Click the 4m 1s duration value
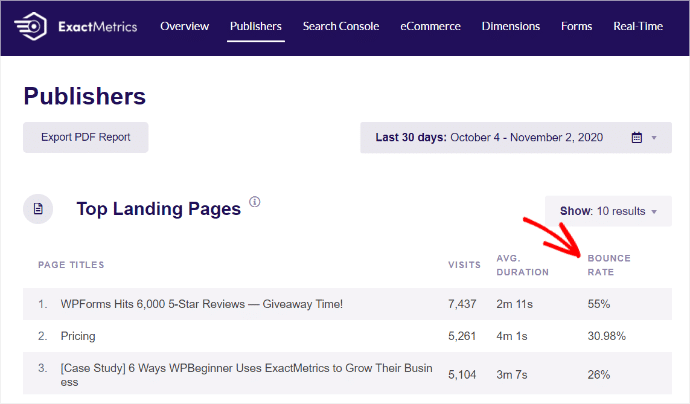The image size is (690, 404). click(x=512, y=336)
